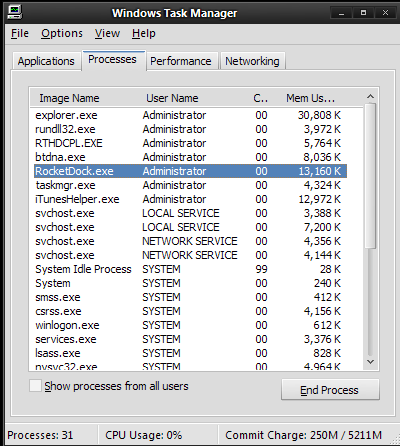The height and width of the screenshot is (446, 400).
Task: Select the lsass.exe process
Action: [191, 353]
